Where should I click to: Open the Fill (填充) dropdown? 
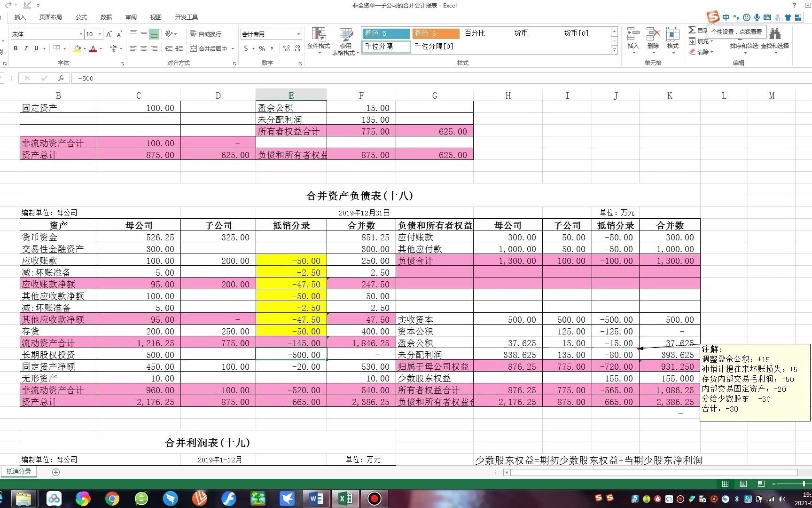pyautogui.click(x=701, y=41)
